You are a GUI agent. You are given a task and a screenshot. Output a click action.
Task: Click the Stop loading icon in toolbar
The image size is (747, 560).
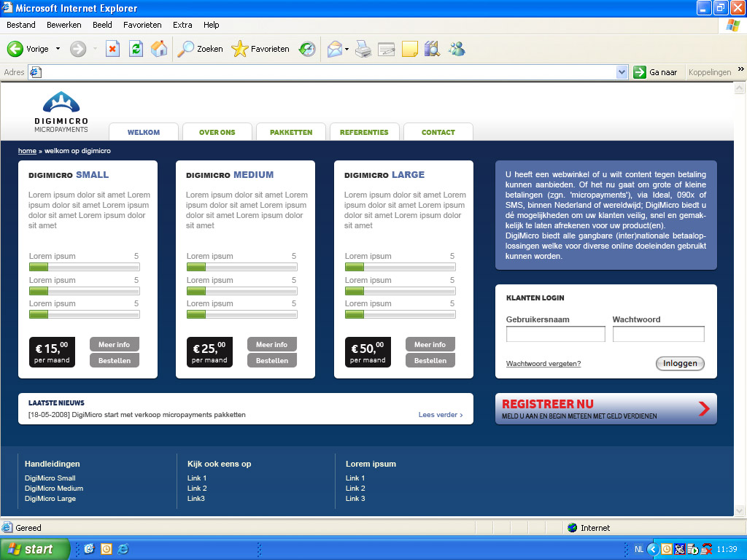click(x=112, y=49)
